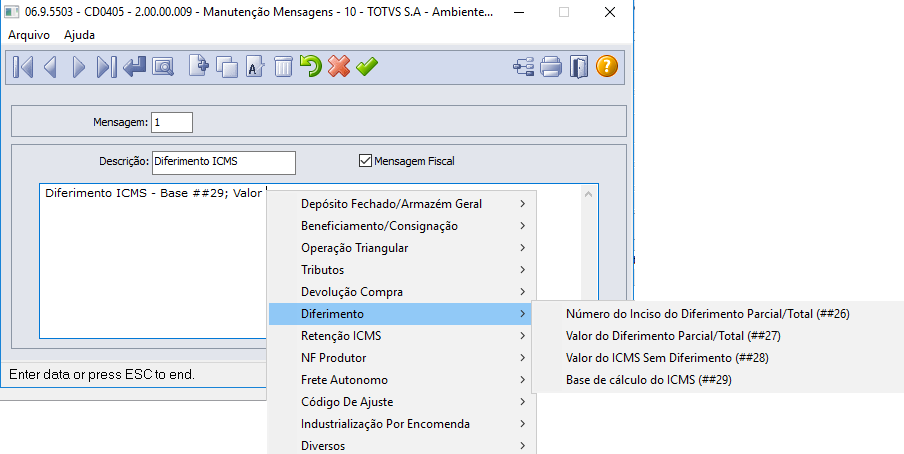Go to previous record arrow

click(51, 67)
